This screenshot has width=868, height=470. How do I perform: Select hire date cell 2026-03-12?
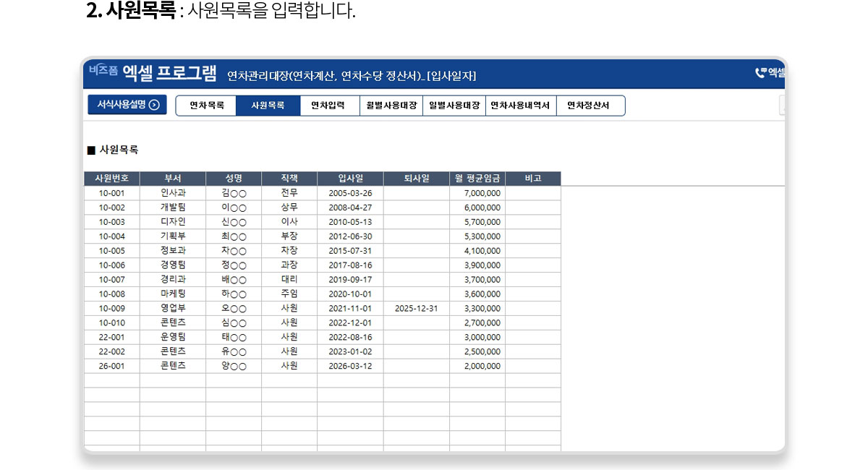pos(350,366)
